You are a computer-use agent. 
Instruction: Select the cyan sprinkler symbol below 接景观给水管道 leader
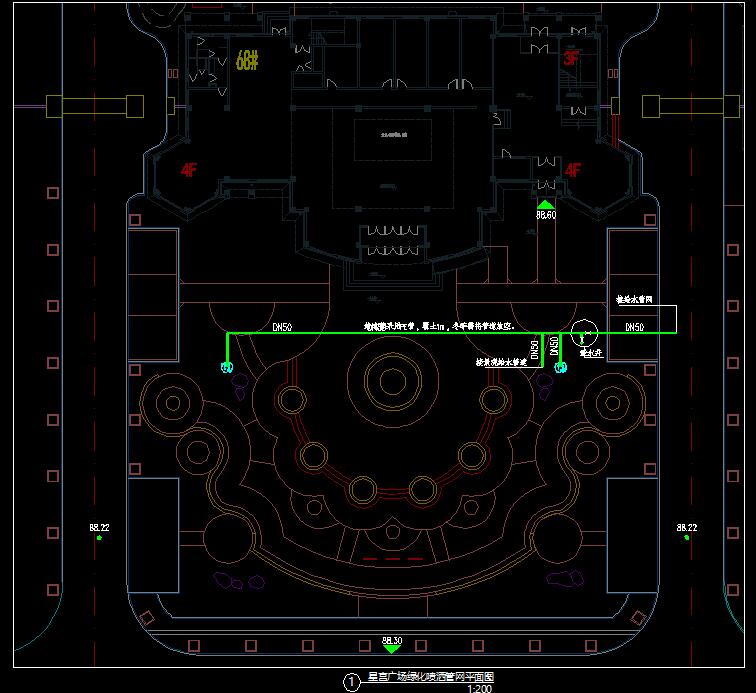(x=560, y=367)
